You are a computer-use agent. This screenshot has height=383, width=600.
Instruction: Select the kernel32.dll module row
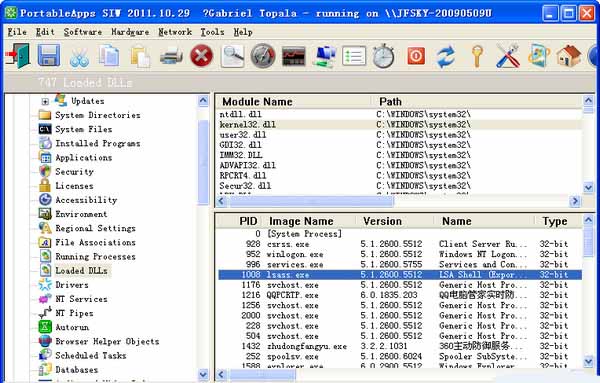pos(399,125)
